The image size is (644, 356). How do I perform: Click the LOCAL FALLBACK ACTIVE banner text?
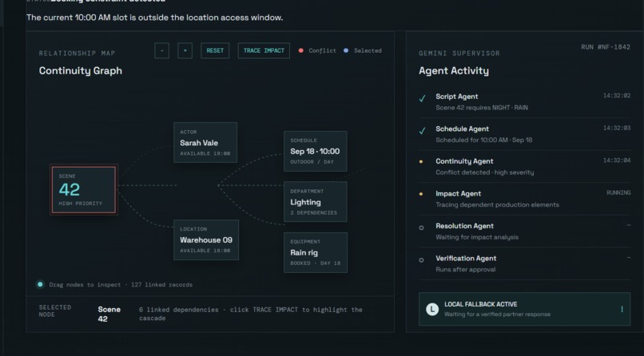[x=480, y=304]
